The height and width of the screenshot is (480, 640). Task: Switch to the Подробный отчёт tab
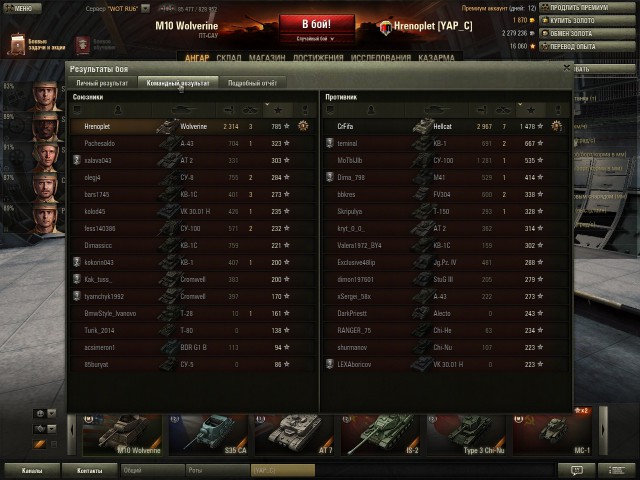tap(252, 83)
